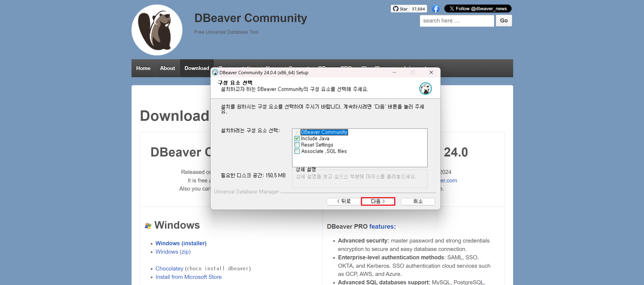The height and width of the screenshot is (285, 644).
Task: Click the 다음 (Next) button
Action: tap(378, 201)
